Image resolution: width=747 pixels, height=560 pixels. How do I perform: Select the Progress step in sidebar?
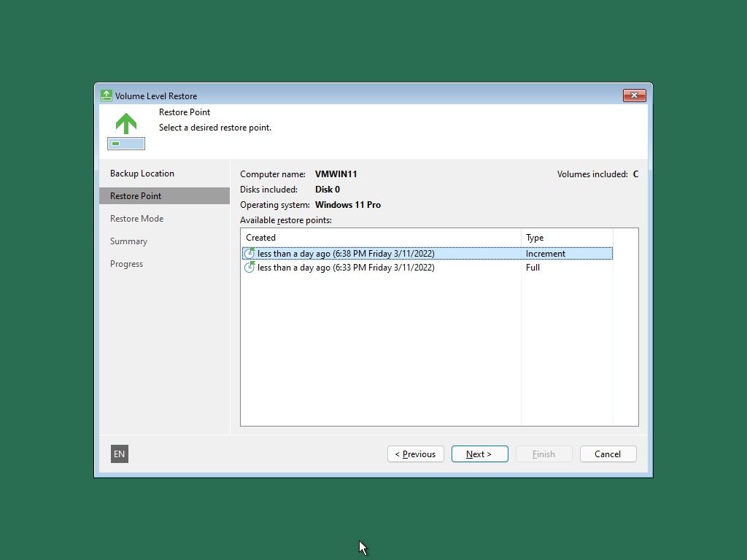point(126,263)
